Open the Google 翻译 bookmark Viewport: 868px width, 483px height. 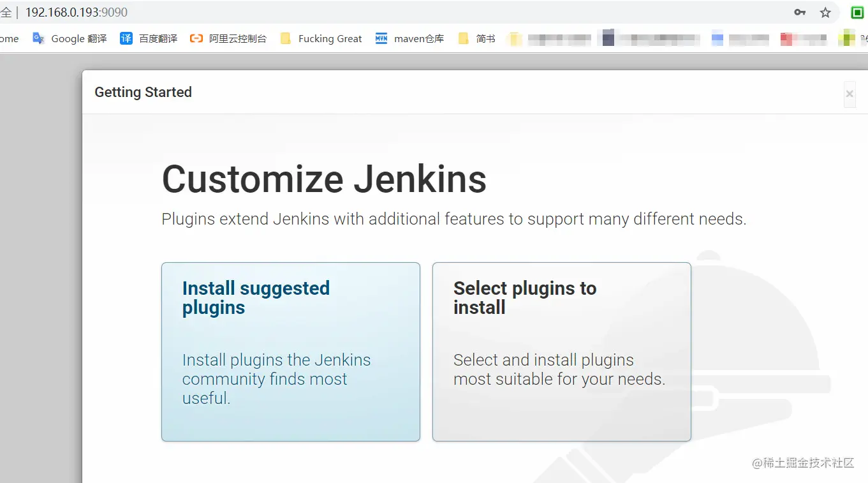click(x=70, y=38)
